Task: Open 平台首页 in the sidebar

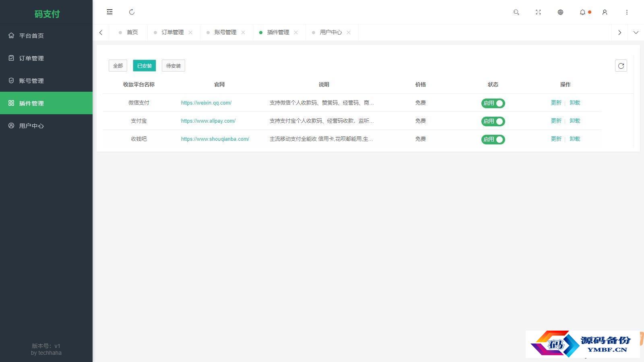Action: [x=46, y=35]
